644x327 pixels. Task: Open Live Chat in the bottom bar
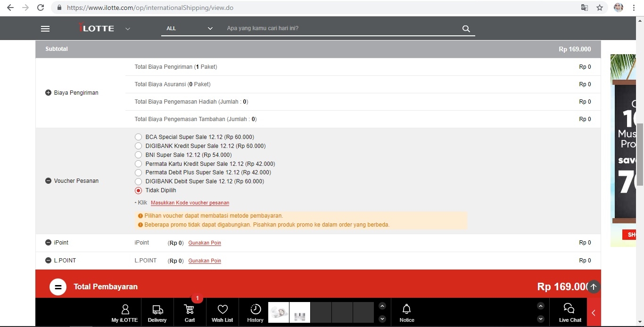point(570,313)
